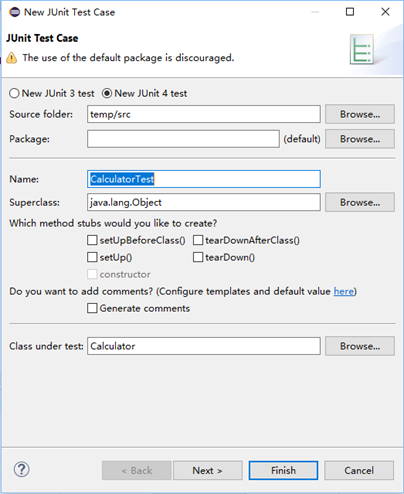Click the Finish button
The image size is (404, 494).
(x=283, y=470)
